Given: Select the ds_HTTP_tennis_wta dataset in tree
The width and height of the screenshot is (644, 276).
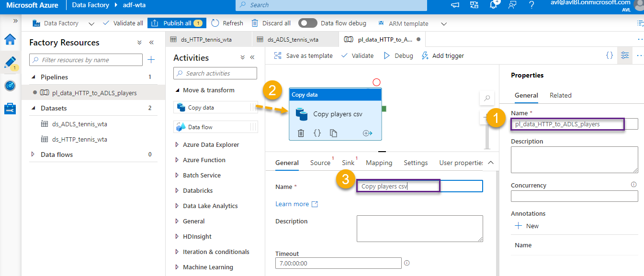Looking at the screenshot, I should (x=79, y=139).
